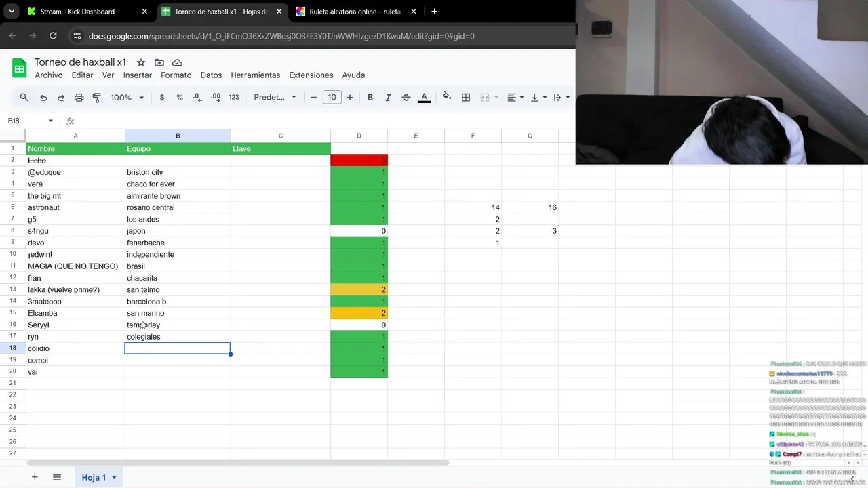Toggle italic formatting

coord(388,98)
